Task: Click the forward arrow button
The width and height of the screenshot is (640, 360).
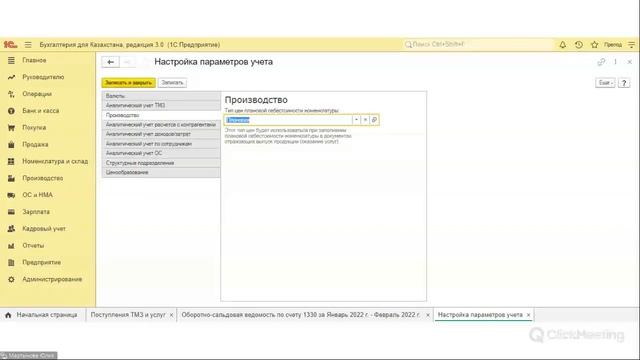Action: [127, 62]
